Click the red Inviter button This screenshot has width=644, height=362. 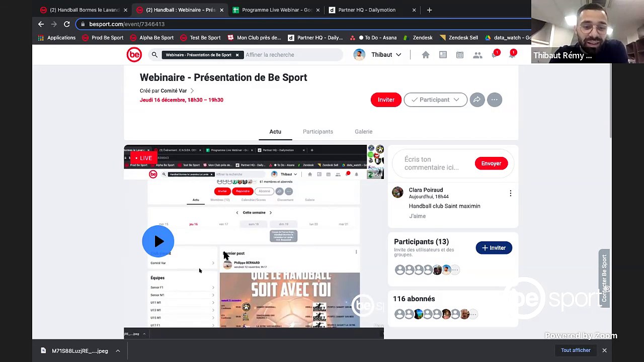point(386,100)
